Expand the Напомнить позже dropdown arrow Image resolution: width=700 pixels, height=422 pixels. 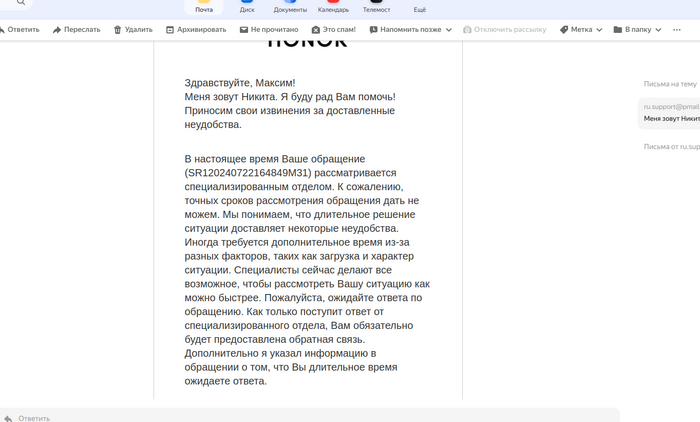pyautogui.click(x=450, y=30)
